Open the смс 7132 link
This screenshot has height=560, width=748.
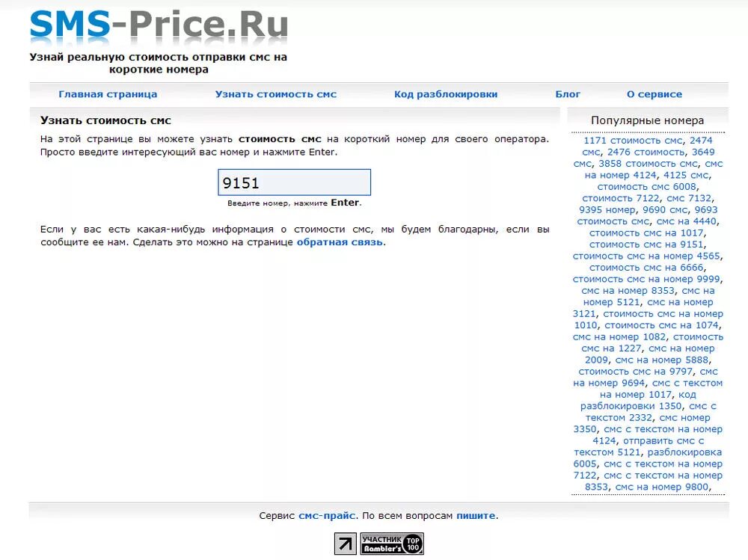tap(689, 198)
